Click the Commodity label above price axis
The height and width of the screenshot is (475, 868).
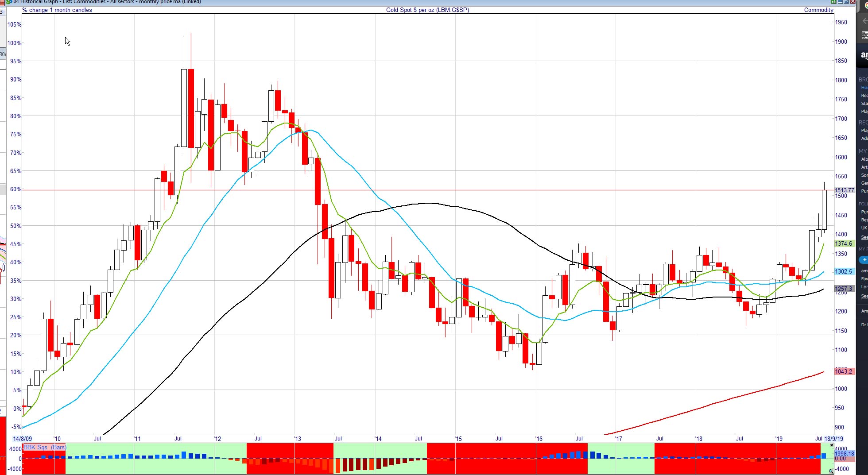pyautogui.click(x=818, y=10)
